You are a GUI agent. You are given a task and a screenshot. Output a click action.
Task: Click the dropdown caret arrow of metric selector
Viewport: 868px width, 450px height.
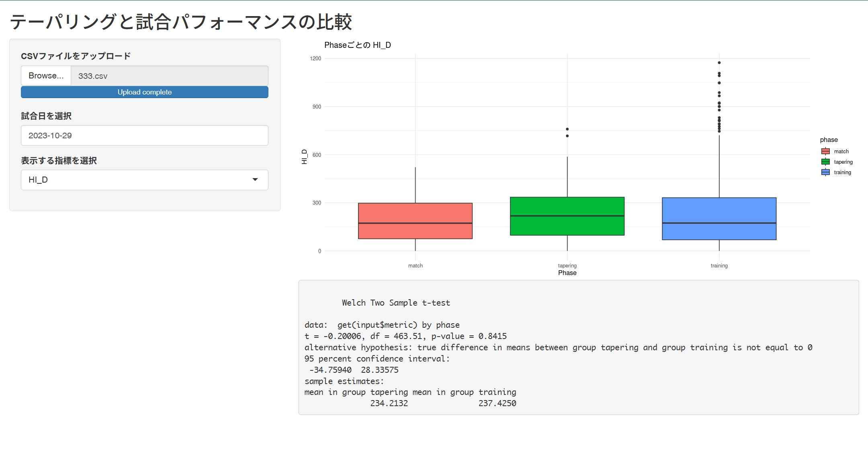(x=255, y=180)
